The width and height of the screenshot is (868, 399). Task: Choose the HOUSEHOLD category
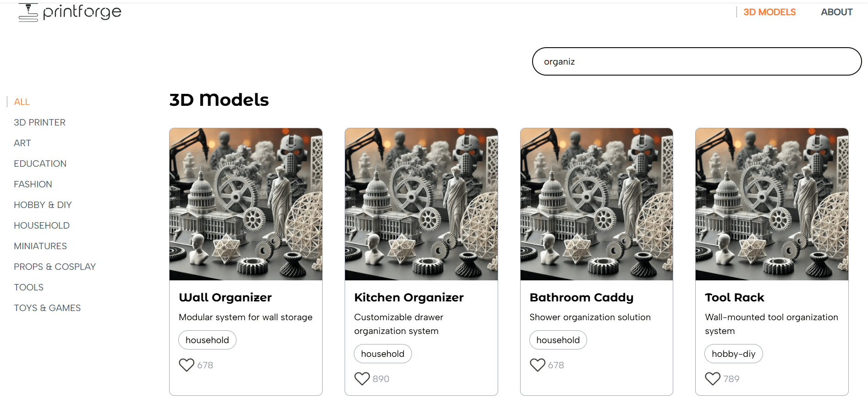click(42, 225)
